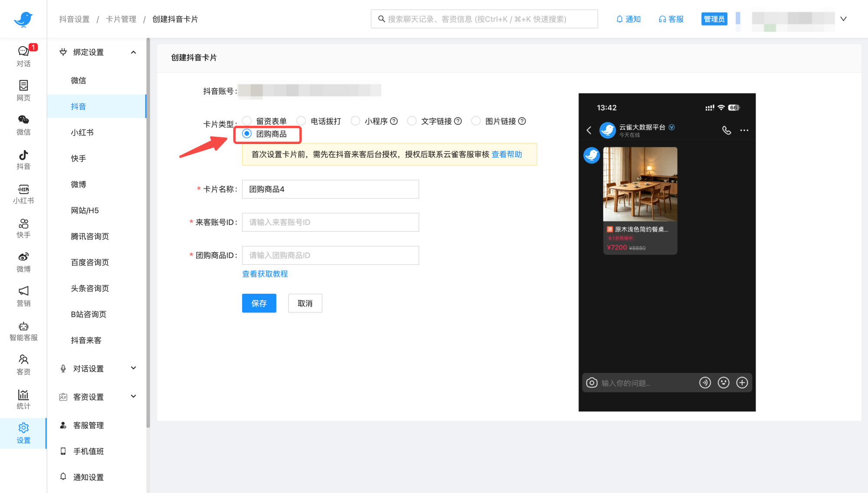
Task: Click the voice icon in preview chat bar
Action: pyautogui.click(x=705, y=382)
